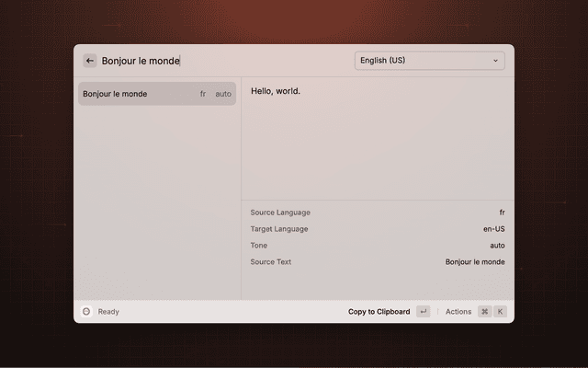
Task: Click Copy to Clipboard
Action: click(x=379, y=312)
